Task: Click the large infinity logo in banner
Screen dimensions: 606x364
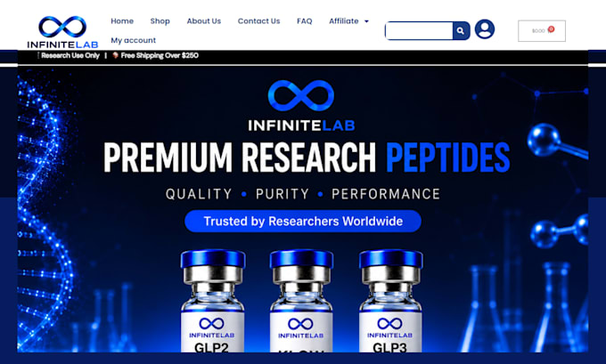Action: point(301,95)
